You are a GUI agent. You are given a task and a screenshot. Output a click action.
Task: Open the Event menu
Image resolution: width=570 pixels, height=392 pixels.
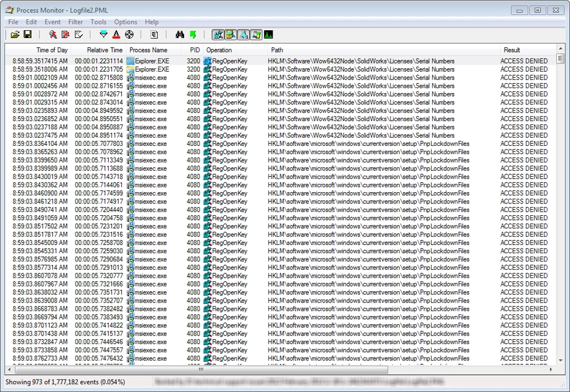(52, 22)
